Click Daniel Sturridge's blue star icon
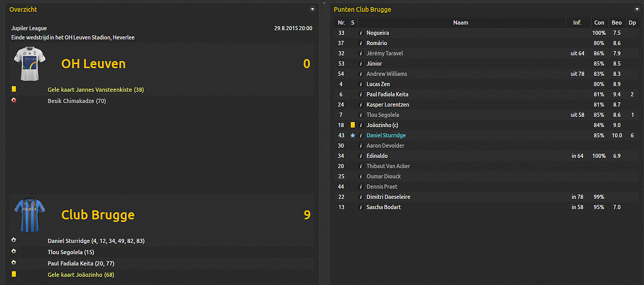This screenshot has height=285, width=644. 352,135
